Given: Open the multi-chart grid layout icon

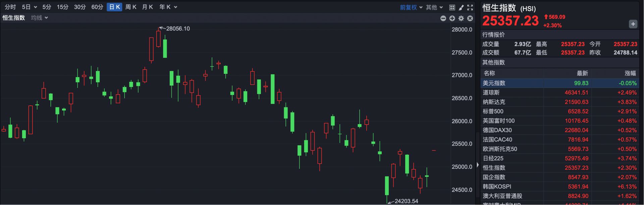Looking at the screenshot, I should [452, 7].
